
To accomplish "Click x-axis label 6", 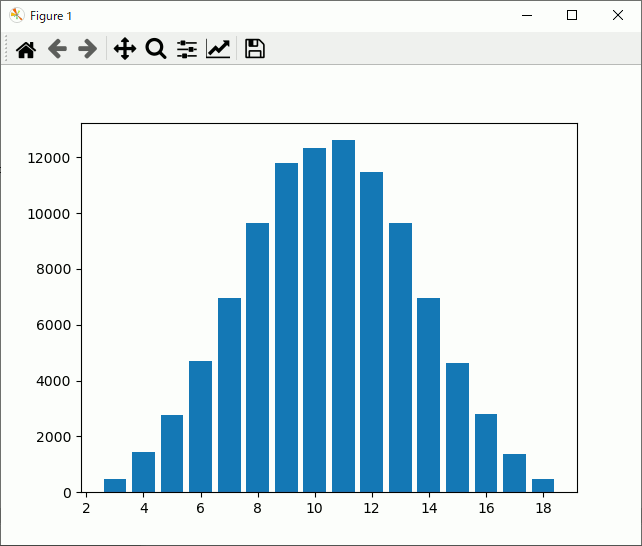I will (x=200, y=508).
